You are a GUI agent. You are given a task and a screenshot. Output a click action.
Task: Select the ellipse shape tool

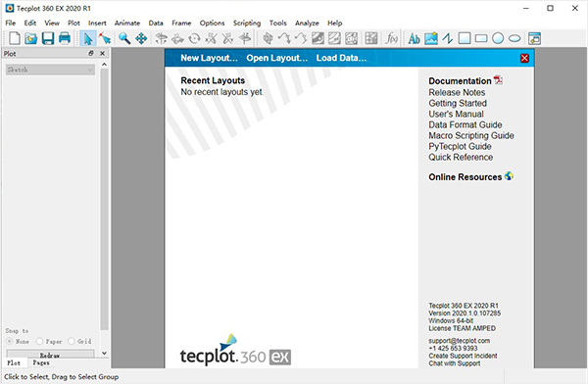click(514, 38)
